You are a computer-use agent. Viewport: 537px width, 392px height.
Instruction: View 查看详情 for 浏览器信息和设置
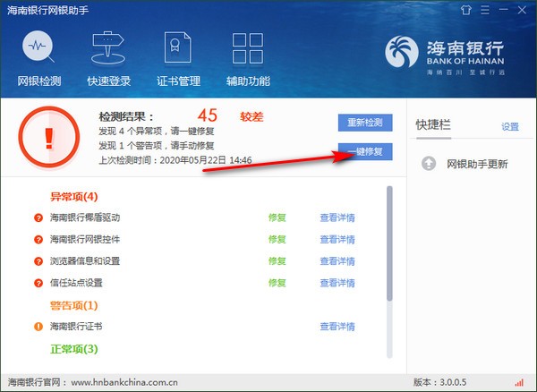point(337,261)
